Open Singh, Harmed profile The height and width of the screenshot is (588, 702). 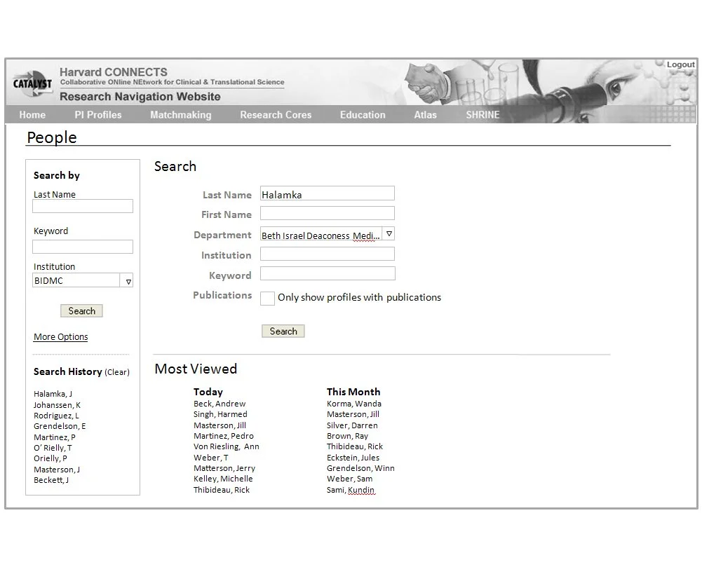pos(220,414)
